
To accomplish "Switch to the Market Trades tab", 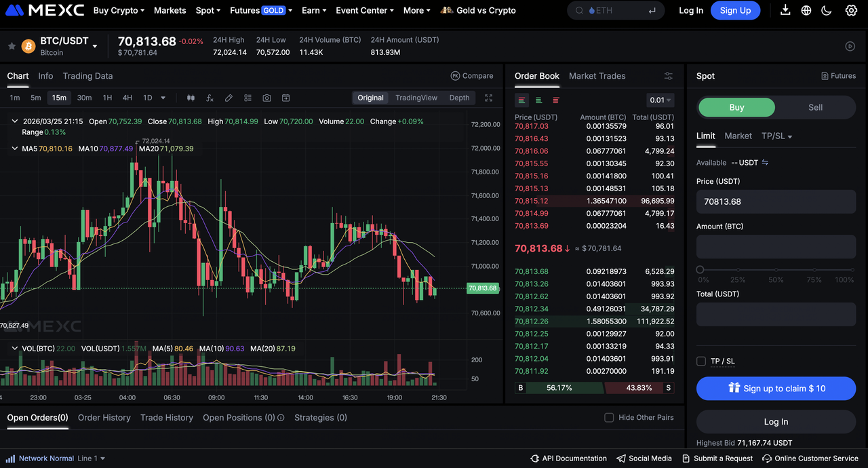I will click(597, 76).
